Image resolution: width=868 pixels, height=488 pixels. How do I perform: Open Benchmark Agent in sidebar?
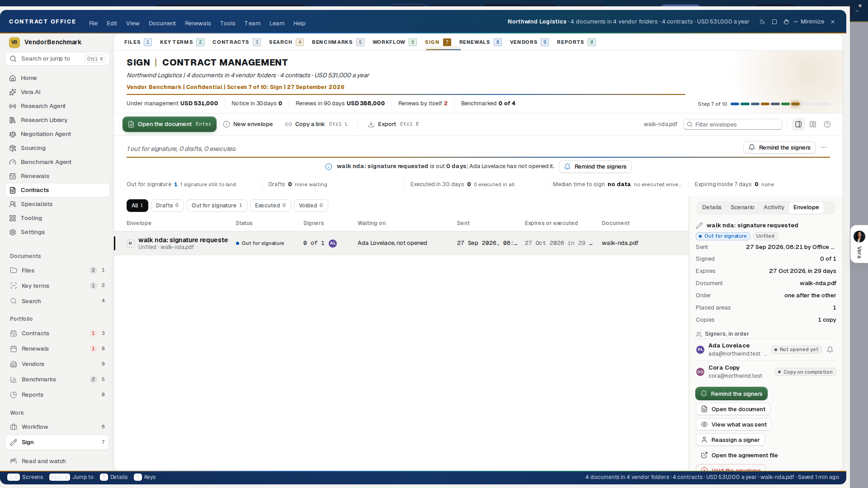click(57, 162)
